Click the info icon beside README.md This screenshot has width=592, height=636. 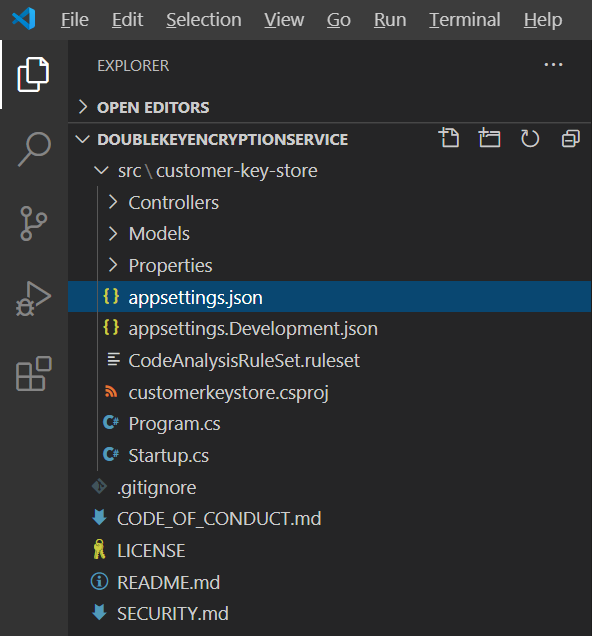(99, 582)
